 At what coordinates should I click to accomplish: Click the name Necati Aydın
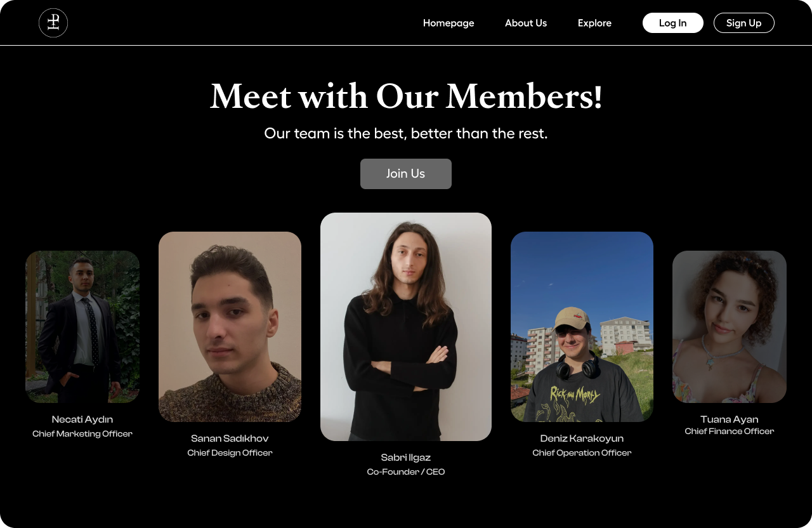82,419
